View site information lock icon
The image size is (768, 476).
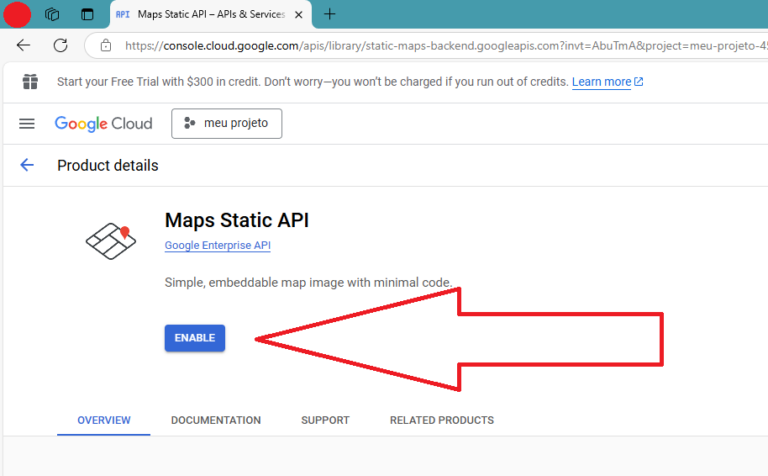tap(104, 45)
